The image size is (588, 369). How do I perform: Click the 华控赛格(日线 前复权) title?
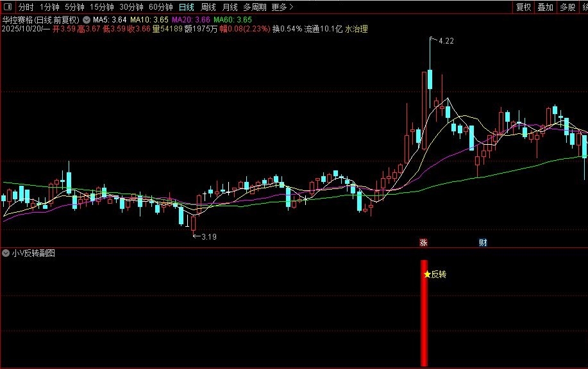click(41, 20)
